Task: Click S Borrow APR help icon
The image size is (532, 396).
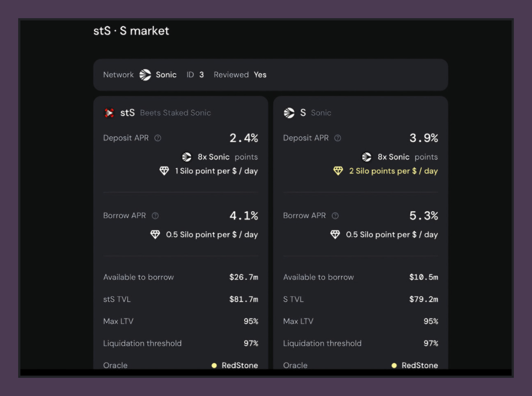Action: tap(335, 216)
